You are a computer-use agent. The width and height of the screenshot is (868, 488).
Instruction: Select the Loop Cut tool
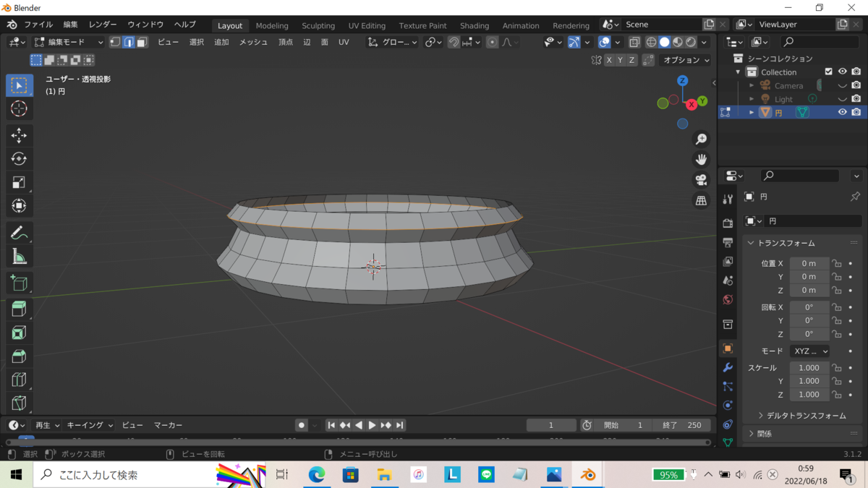pos(20,380)
